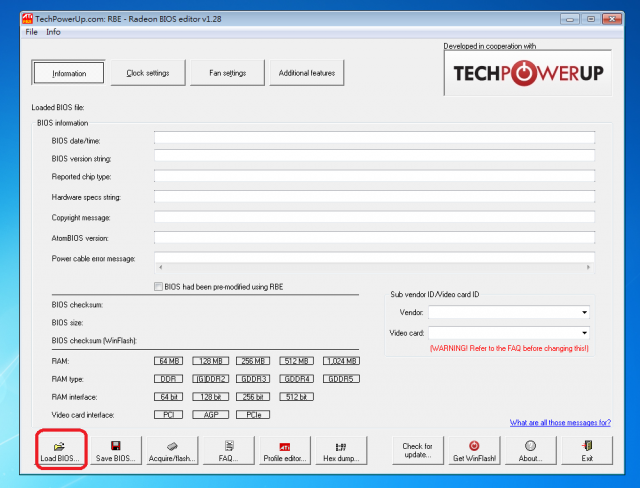Click the red FAQ warning text

509,348
